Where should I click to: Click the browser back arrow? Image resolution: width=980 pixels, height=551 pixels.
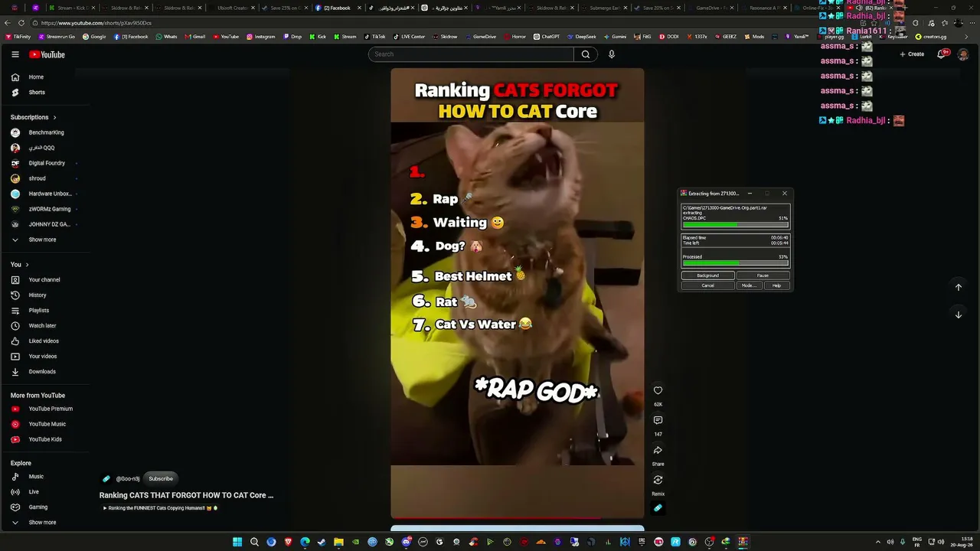point(8,23)
